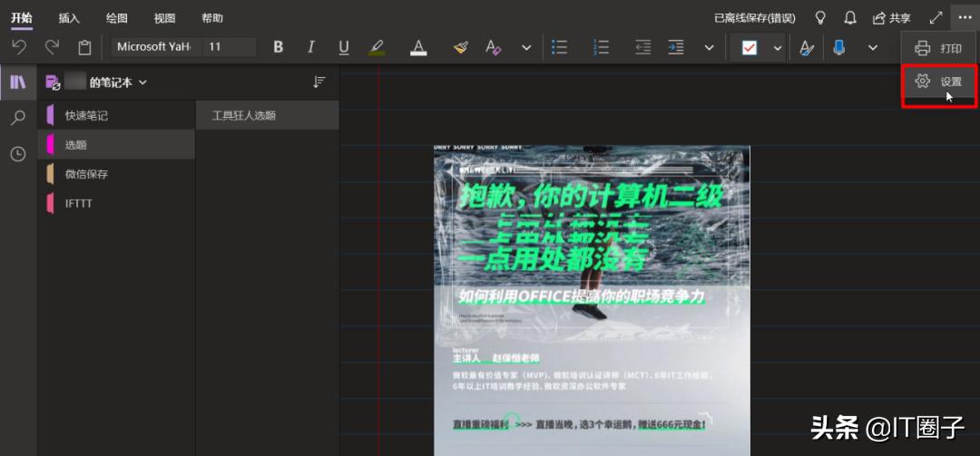Enter full screen mode arrows

(x=936, y=17)
